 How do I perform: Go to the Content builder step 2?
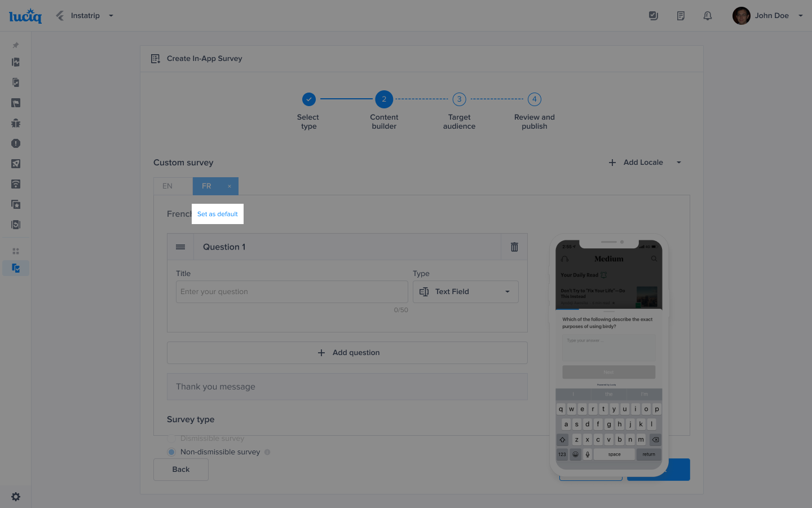[x=384, y=99]
